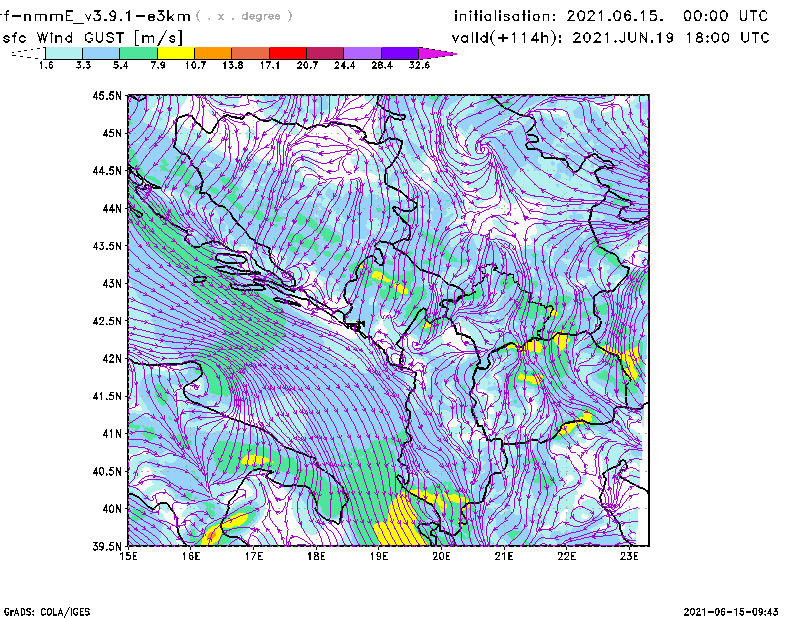Click the 21E longitude label

(x=504, y=556)
